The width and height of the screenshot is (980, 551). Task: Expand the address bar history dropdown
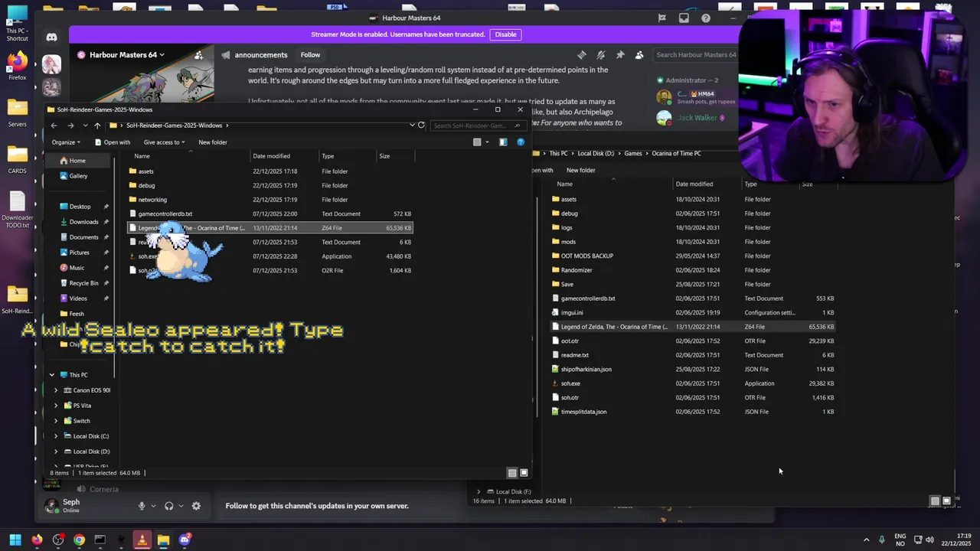click(x=412, y=125)
